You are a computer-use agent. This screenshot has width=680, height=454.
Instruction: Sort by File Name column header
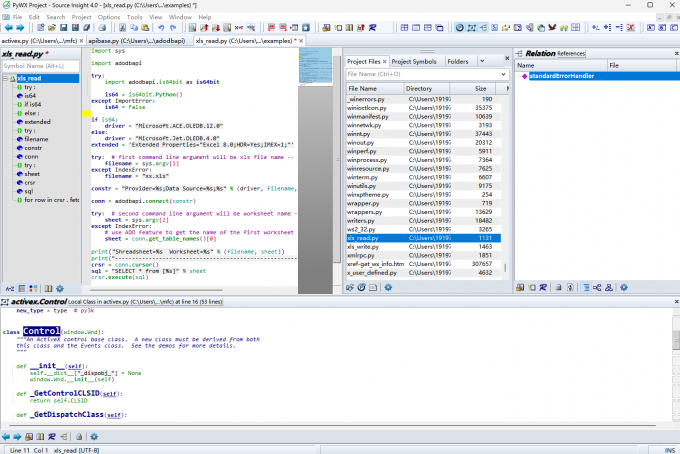pyautogui.click(x=375, y=88)
